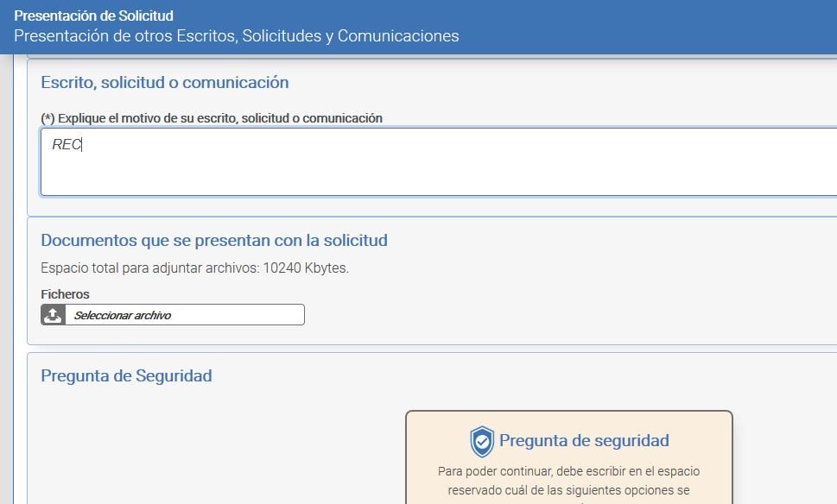Click the Presentación de otros Escritos subtitle
Image resolution: width=837 pixels, height=504 pixels.
click(236, 36)
